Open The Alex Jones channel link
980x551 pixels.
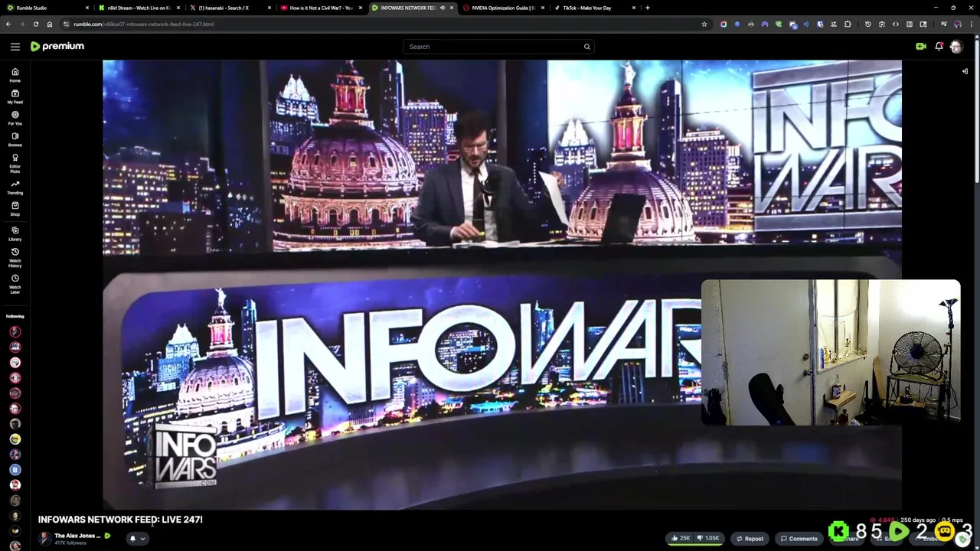(77, 536)
